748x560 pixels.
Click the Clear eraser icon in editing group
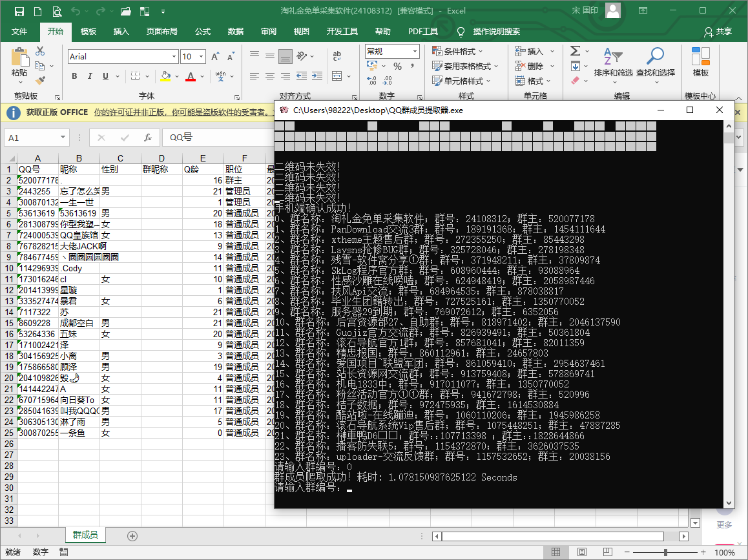[x=576, y=80]
